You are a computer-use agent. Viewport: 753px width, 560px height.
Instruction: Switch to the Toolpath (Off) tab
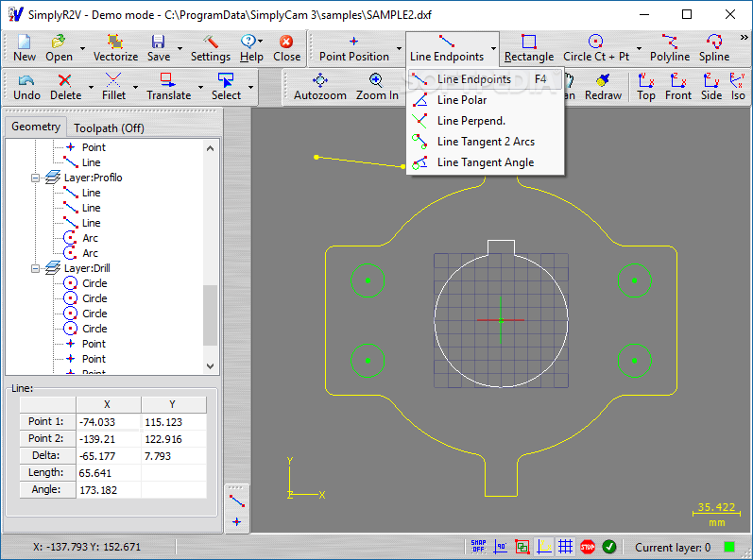[x=109, y=127]
